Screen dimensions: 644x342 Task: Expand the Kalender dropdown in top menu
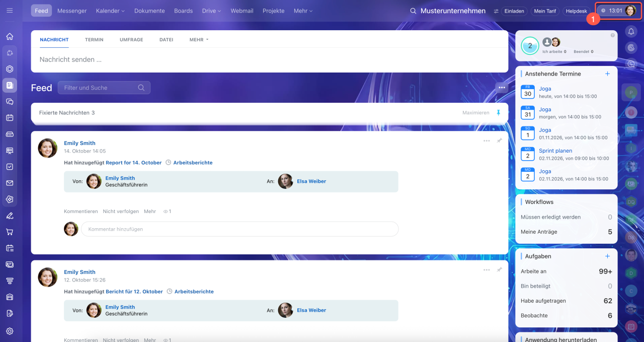tap(110, 11)
